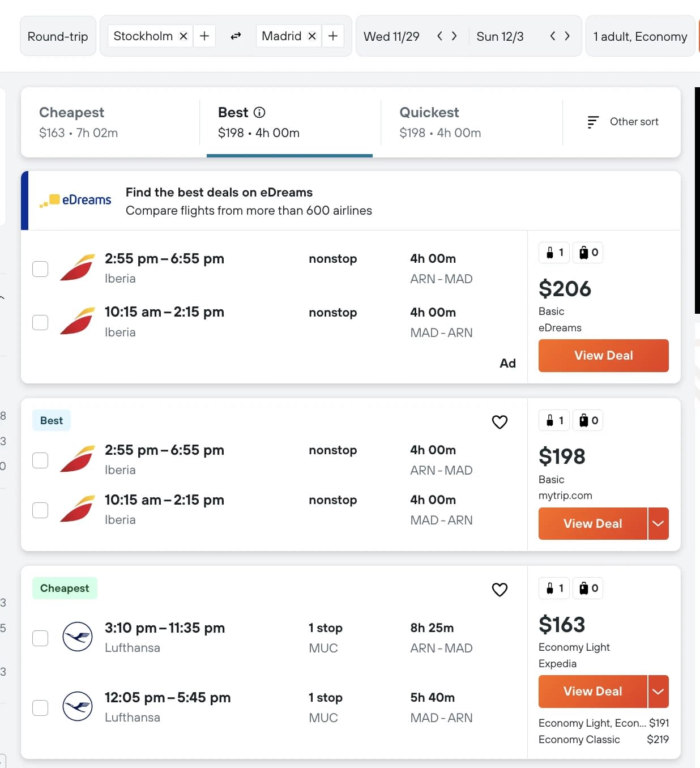
Task: Select the Best sorting tab
Action: 290,122
